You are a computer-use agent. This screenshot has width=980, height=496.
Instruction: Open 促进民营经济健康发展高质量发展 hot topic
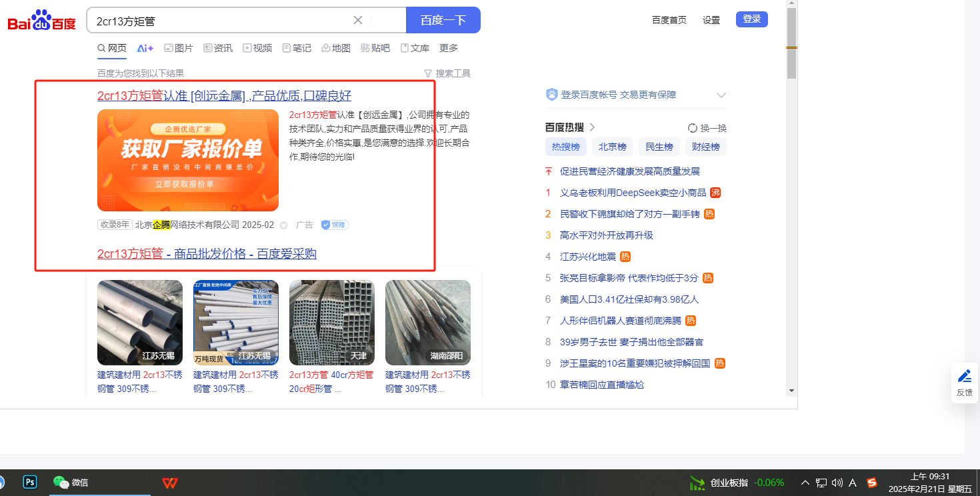point(630,171)
